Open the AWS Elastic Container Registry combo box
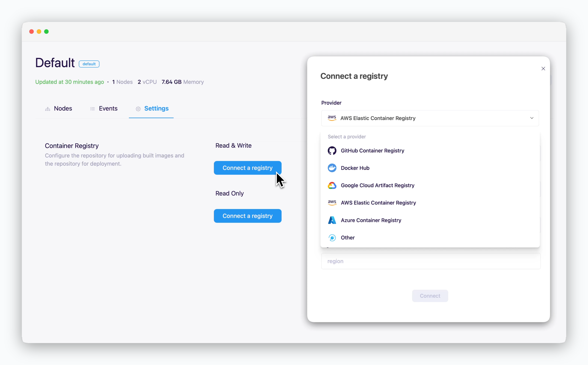The height and width of the screenshot is (365, 588). pyautogui.click(x=430, y=118)
